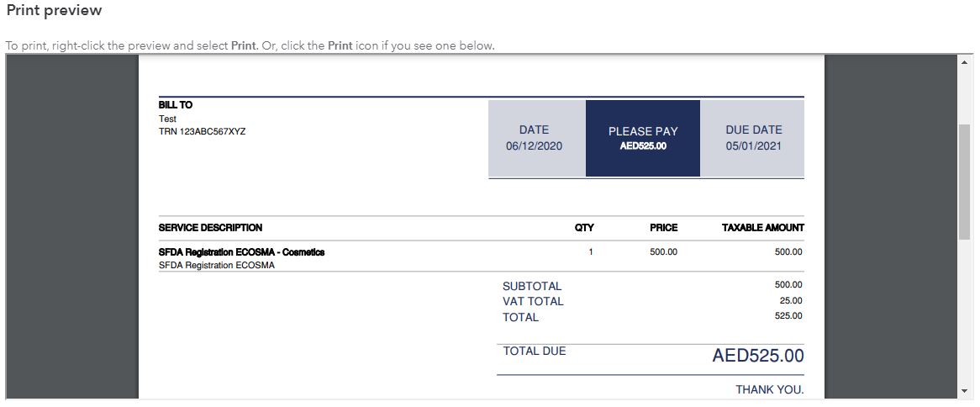This screenshot has width=980, height=407.
Task: Click the PRICE column header
Action: click(x=663, y=228)
